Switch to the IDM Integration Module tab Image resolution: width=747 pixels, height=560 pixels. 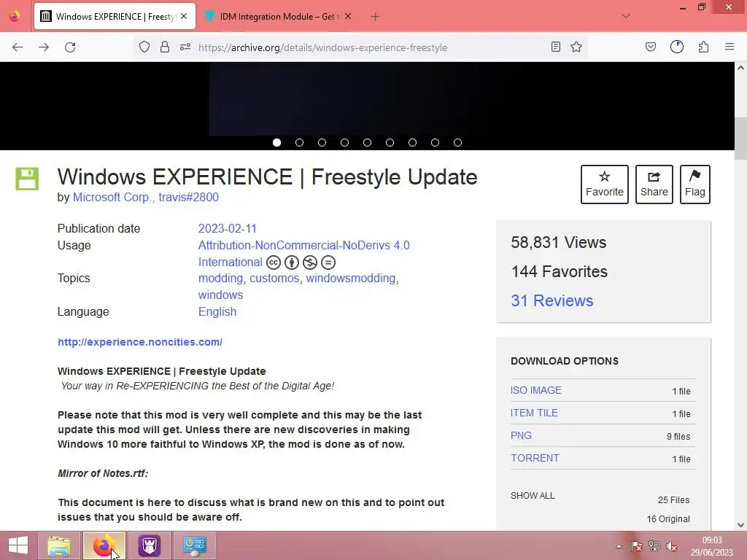tap(278, 17)
